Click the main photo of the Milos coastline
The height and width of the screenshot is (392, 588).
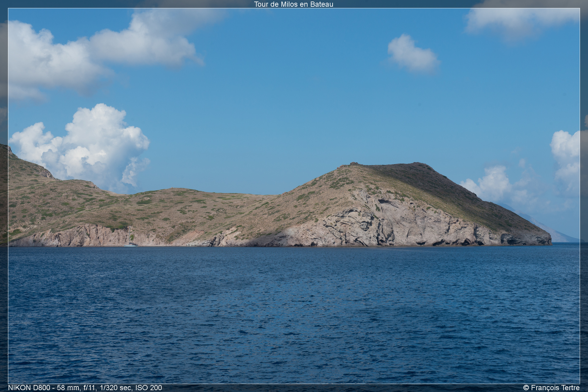[x=294, y=196]
